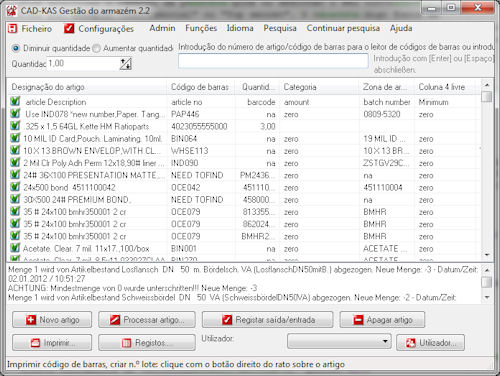Click the green check icon for PAP446 row
This screenshot has width=500, height=376.
15,114
